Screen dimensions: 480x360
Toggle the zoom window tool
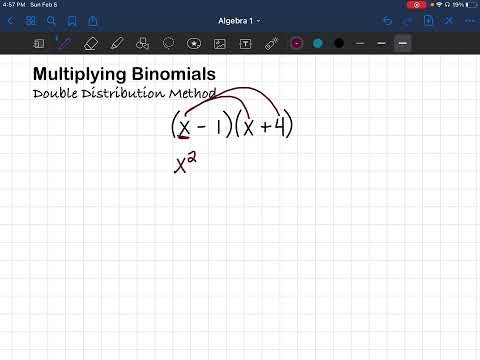click(x=39, y=43)
